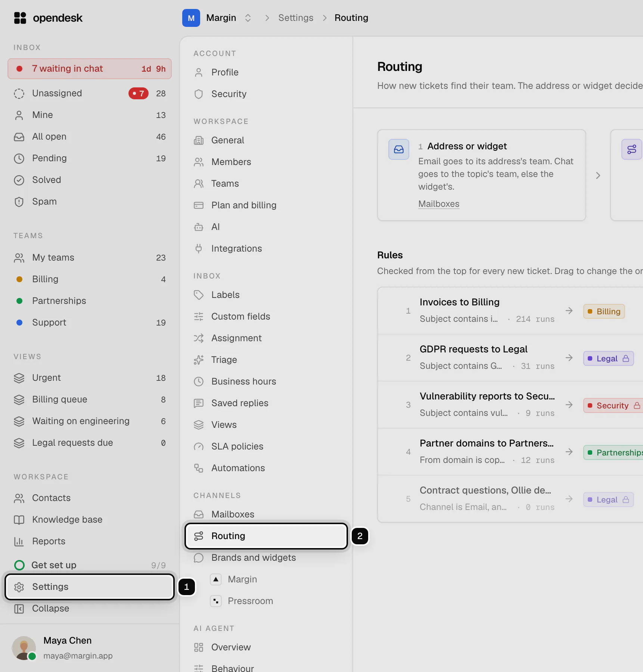Open Triage sparkle icon
Screen dimensions: 643x672
199,360
